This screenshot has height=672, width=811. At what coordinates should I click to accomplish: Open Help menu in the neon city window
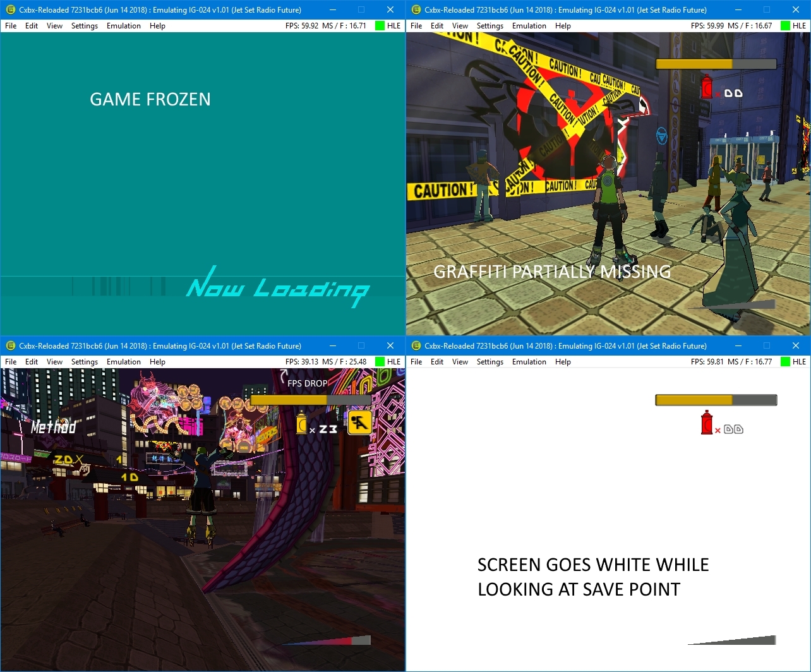(158, 362)
